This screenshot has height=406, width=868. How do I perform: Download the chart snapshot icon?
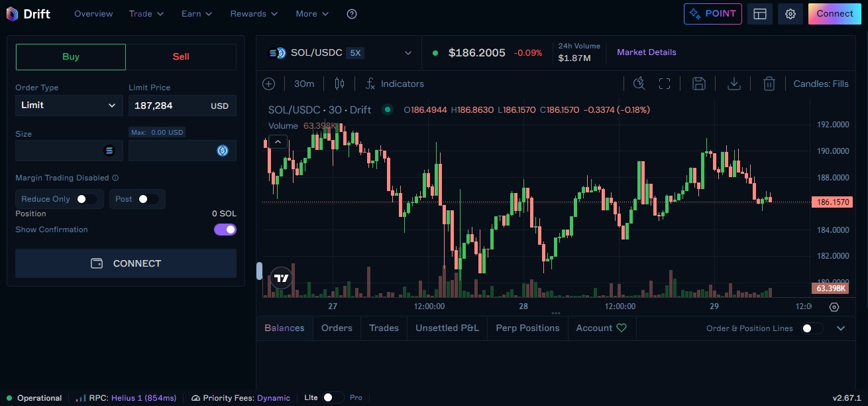(x=733, y=84)
